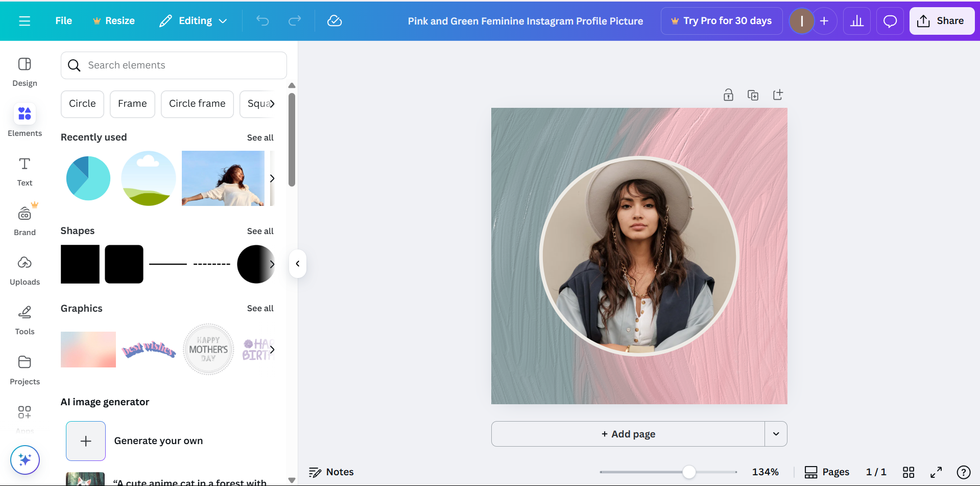980x486 pixels.
Task: Click the undo arrow in the toolbar
Action: [x=262, y=20]
